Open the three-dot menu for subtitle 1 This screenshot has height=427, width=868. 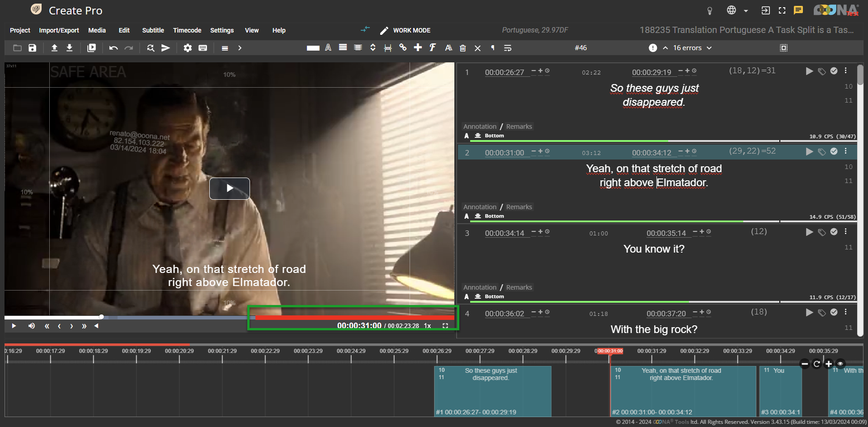coord(846,71)
